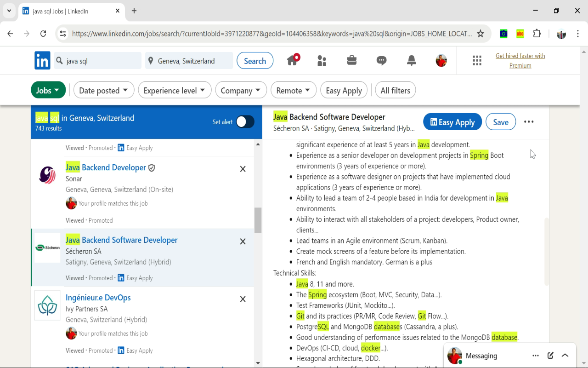Expand the Experience level filter
The width and height of the screenshot is (588, 368).
pos(175,90)
